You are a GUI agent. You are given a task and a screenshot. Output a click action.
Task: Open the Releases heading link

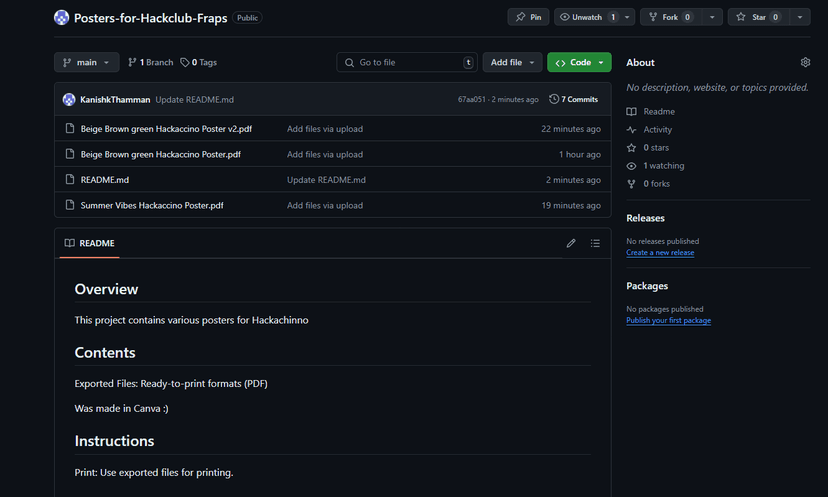(x=645, y=218)
